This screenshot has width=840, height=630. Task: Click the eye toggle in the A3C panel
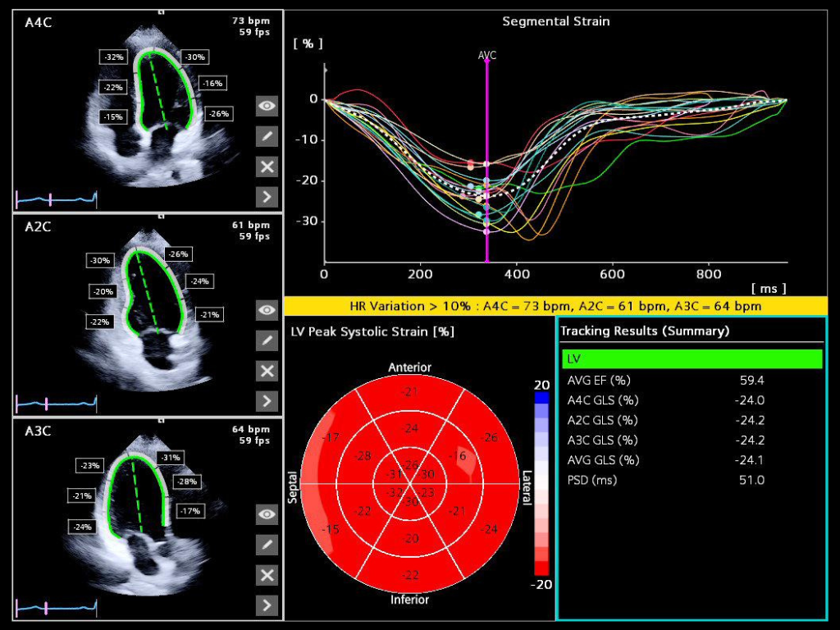(x=266, y=514)
